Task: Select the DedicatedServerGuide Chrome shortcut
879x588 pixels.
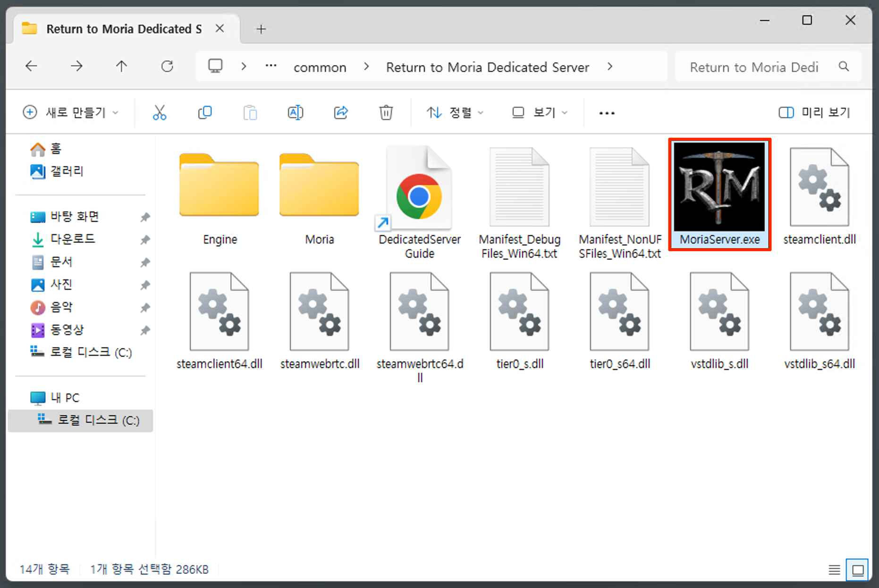Action: [x=419, y=203]
